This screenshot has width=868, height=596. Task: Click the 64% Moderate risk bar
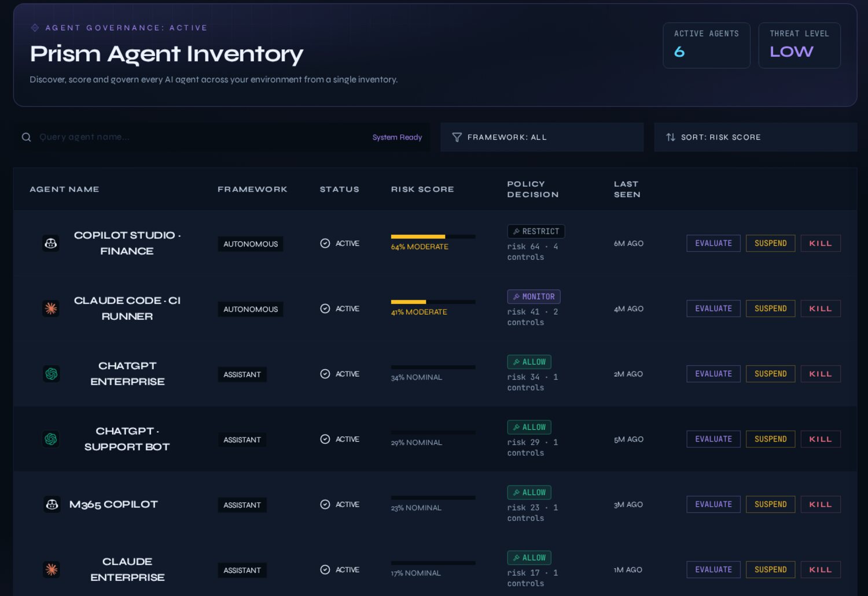433,237
